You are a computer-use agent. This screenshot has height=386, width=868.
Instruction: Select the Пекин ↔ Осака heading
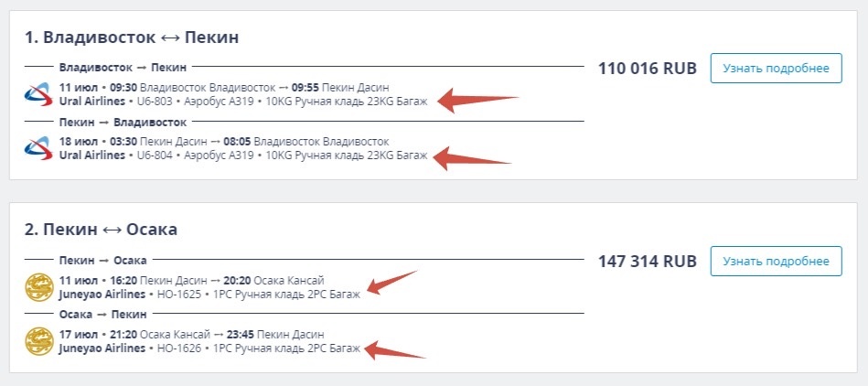click(101, 230)
